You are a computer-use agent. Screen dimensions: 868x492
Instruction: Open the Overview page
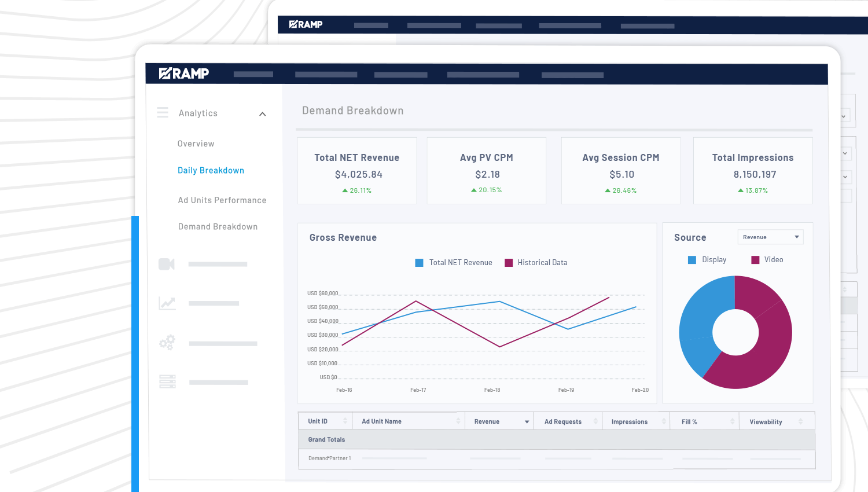click(x=196, y=144)
